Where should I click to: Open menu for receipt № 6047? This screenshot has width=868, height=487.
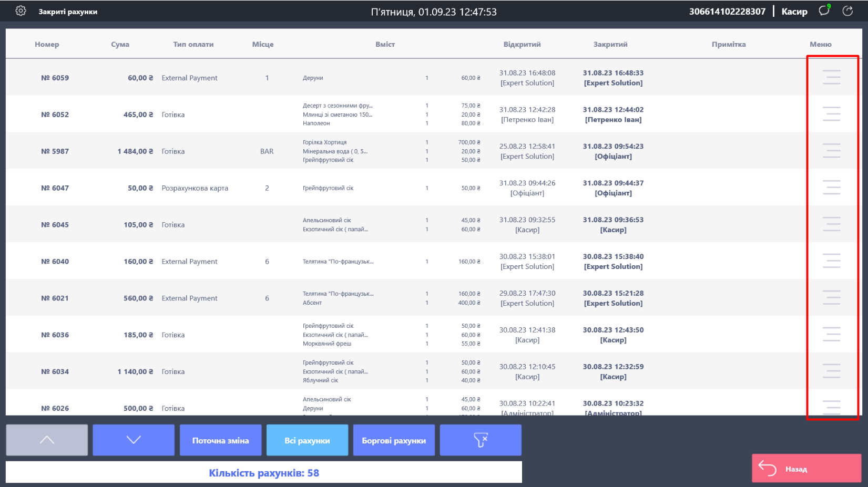coord(831,188)
